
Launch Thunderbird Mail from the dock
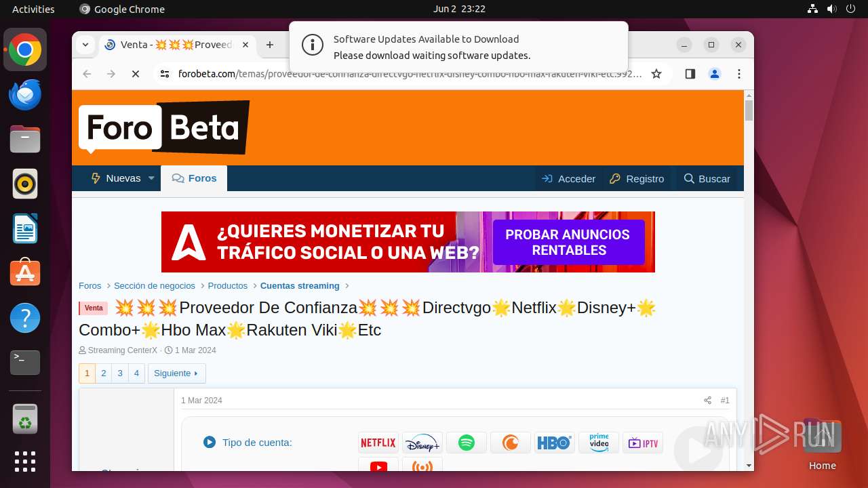tap(25, 95)
